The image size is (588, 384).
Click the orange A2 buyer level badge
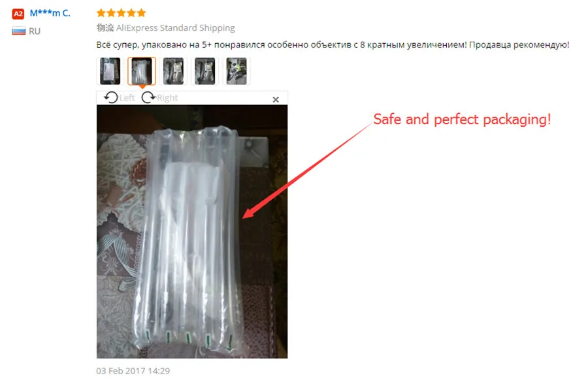point(18,14)
